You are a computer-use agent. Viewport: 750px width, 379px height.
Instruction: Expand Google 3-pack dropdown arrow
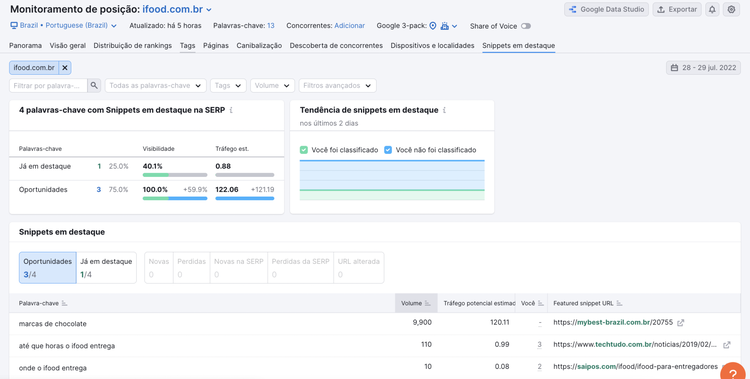click(x=454, y=26)
